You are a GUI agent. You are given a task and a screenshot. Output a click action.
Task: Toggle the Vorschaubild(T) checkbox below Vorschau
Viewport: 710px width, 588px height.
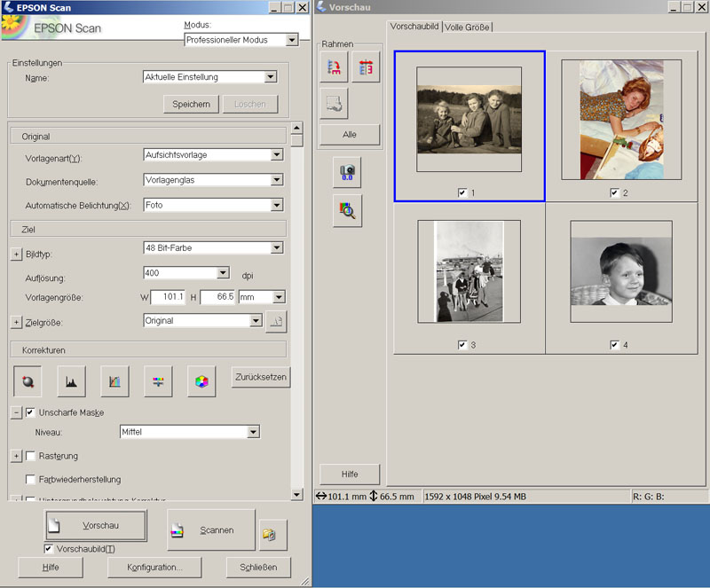[48, 549]
